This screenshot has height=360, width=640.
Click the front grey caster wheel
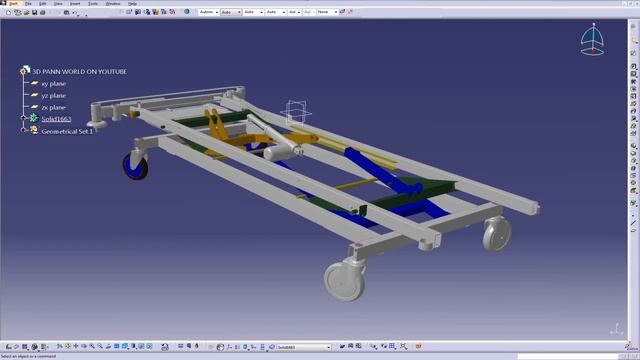coord(344,281)
